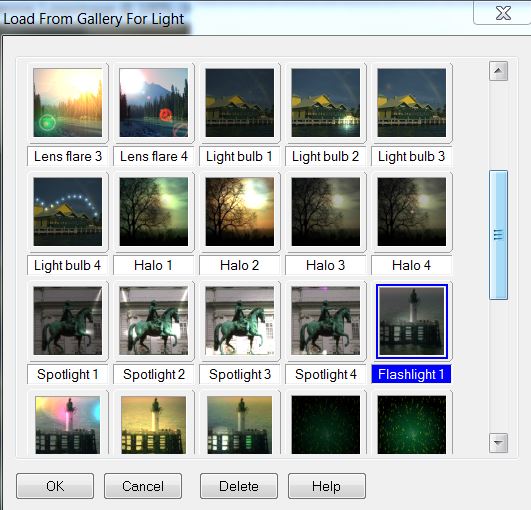The width and height of the screenshot is (531, 510).
Task: Open the Help button
Action: (x=327, y=486)
